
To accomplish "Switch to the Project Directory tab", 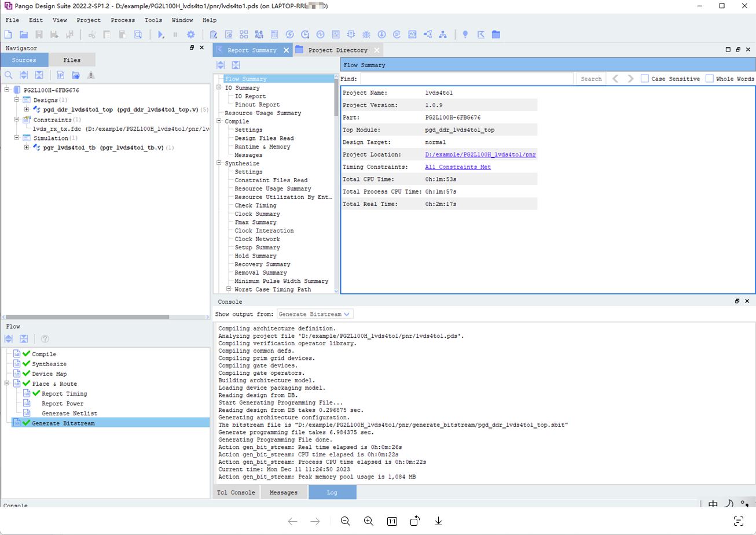I will coord(337,50).
